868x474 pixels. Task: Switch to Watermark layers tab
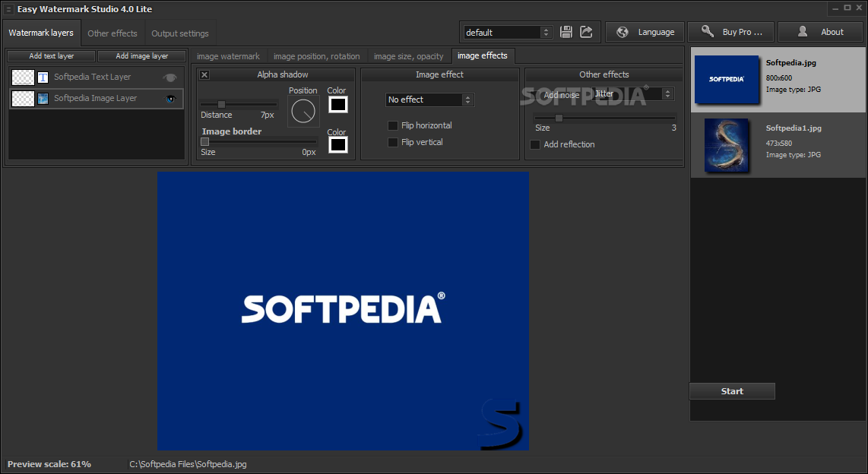click(x=41, y=33)
